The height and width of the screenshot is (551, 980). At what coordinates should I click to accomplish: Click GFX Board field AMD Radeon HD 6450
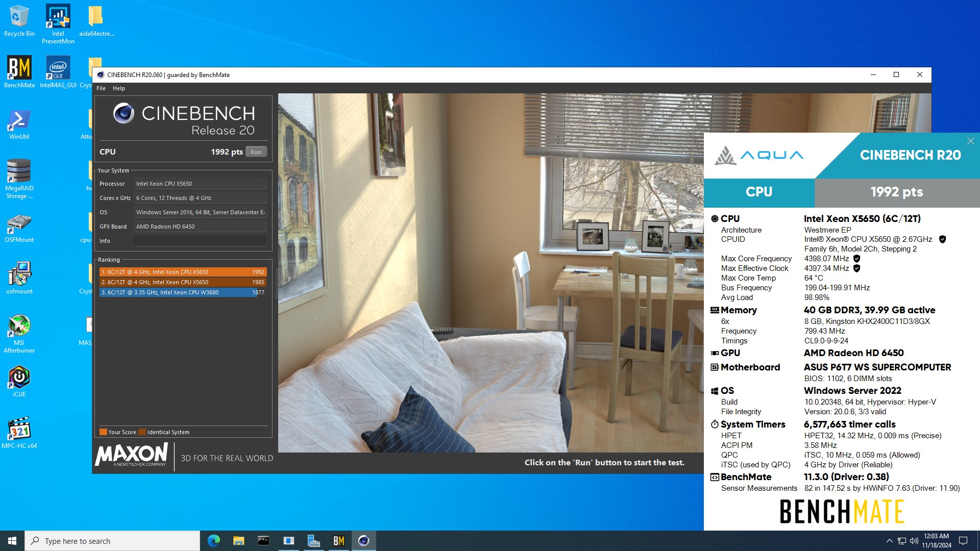[200, 227]
